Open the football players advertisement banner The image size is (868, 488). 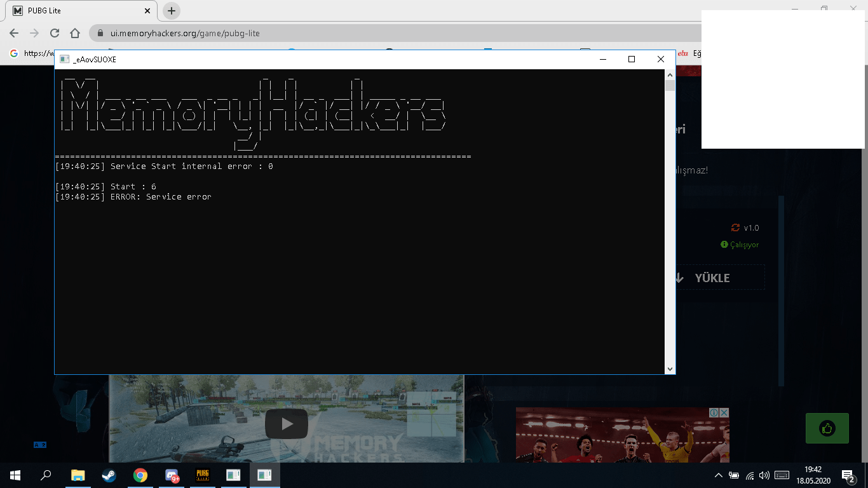(623, 435)
